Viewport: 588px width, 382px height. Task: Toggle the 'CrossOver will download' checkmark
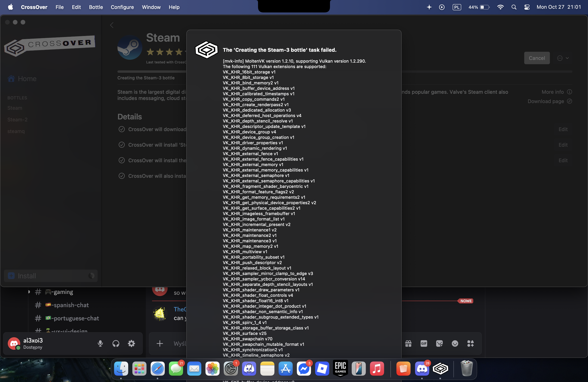pos(122,129)
